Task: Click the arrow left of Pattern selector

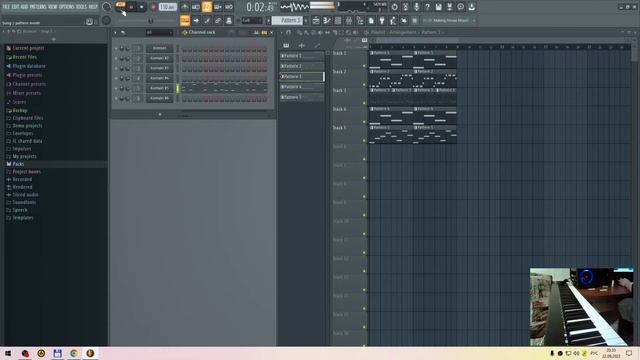Action: point(268,20)
